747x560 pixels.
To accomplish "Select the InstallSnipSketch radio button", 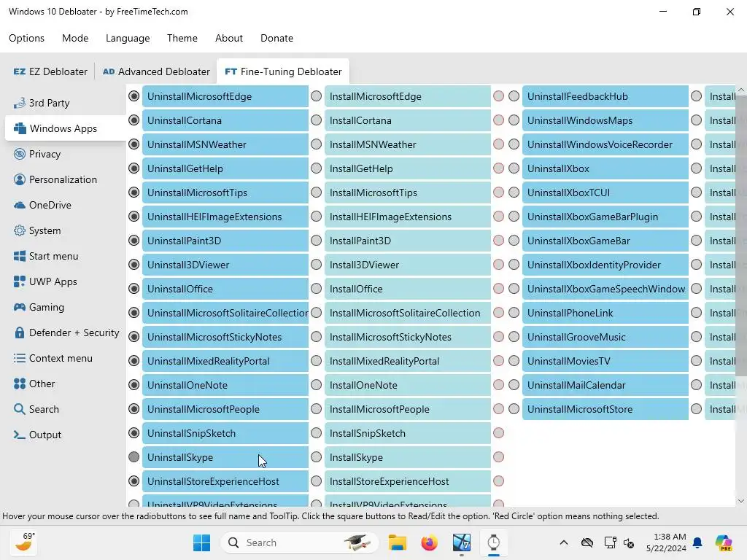I will coord(317,433).
